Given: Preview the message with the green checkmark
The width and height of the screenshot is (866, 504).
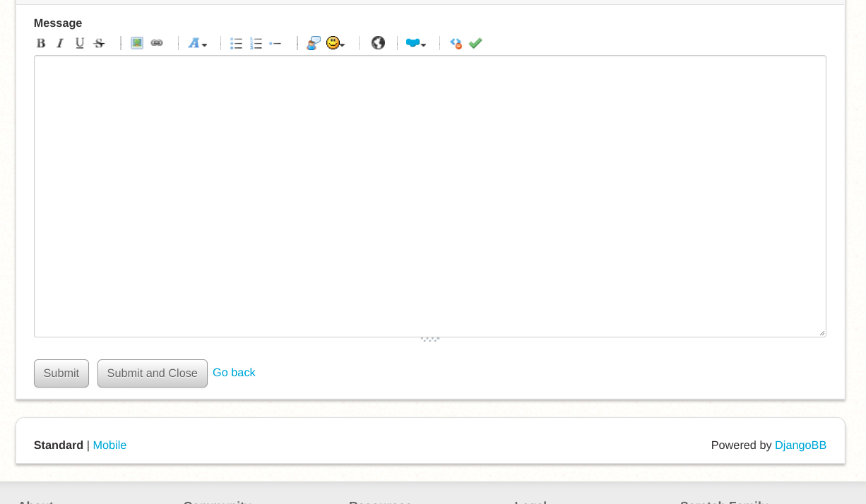Looking at the screenshot, I should 475,43.
